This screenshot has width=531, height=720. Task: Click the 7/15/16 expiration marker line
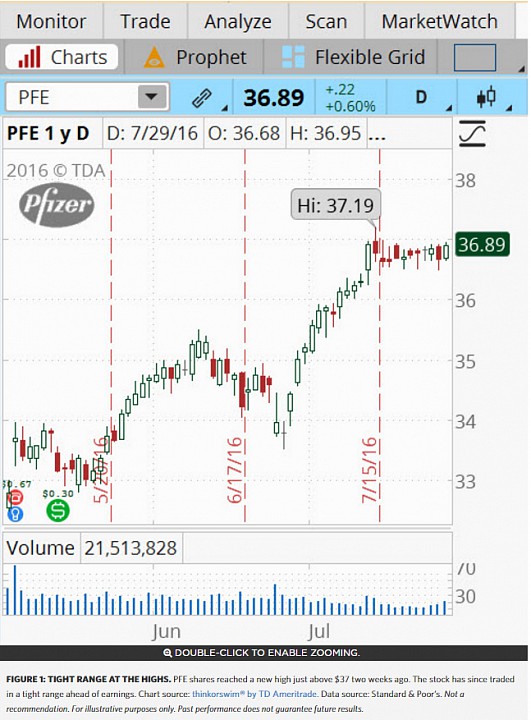pyautogui.click(x=379, y=335)
